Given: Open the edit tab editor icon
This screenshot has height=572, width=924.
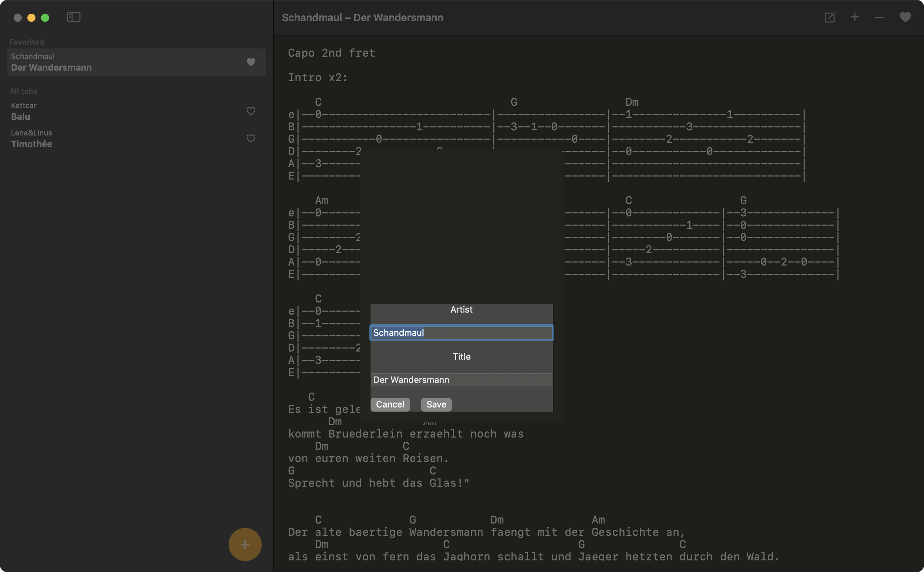Looking at the screenshot, I should click(829, 17).
